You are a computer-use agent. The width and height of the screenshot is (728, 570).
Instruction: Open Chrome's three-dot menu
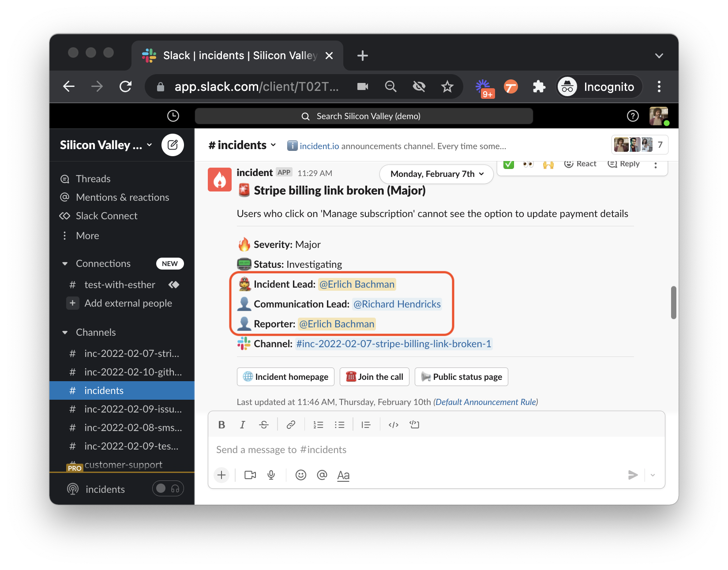659,86
